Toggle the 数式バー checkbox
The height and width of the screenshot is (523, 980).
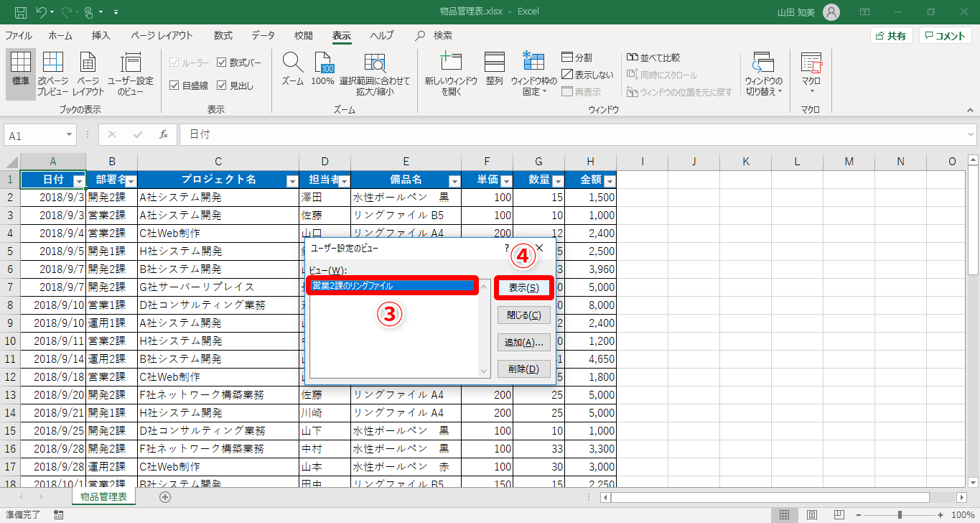[x=239, y=63]
